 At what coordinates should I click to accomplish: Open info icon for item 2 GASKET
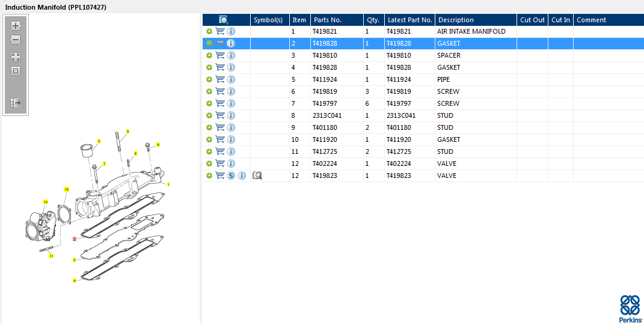click(x=231, y=43)
